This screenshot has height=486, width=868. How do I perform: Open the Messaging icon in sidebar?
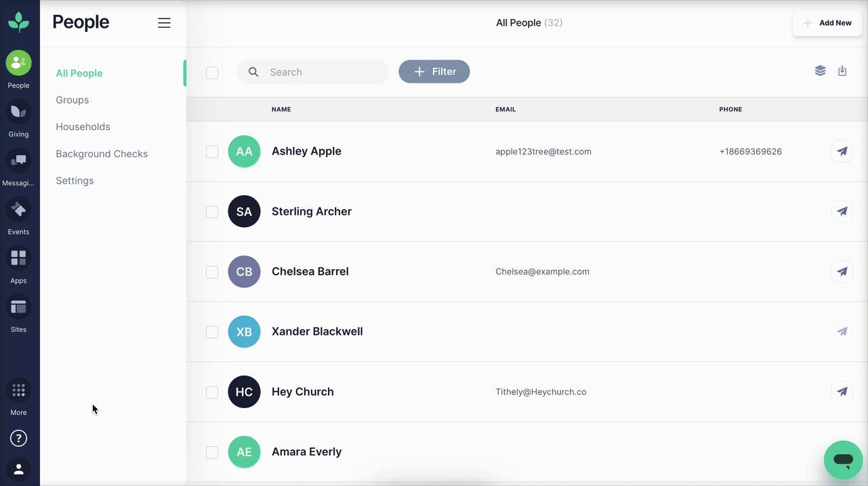(18, 161)
